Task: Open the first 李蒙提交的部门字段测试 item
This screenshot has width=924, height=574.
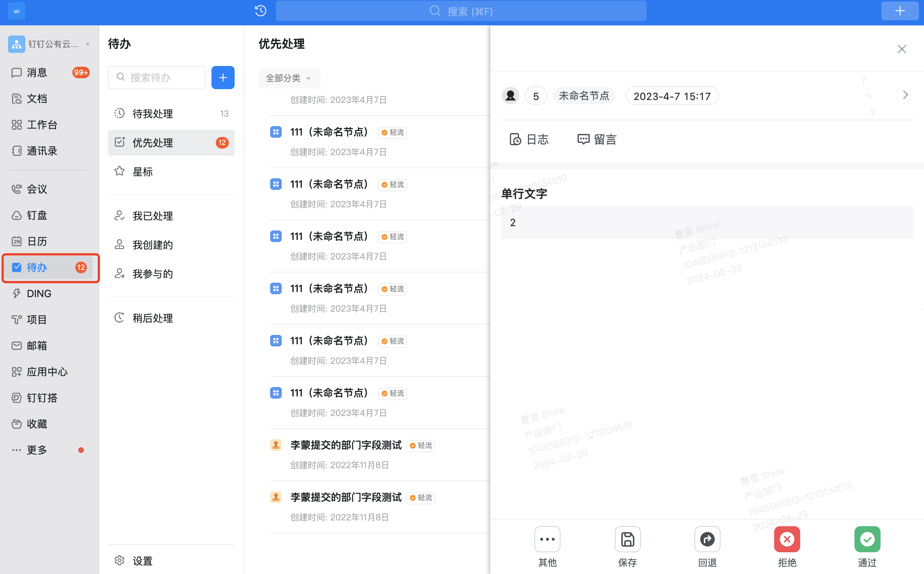Action: [380, 455]
